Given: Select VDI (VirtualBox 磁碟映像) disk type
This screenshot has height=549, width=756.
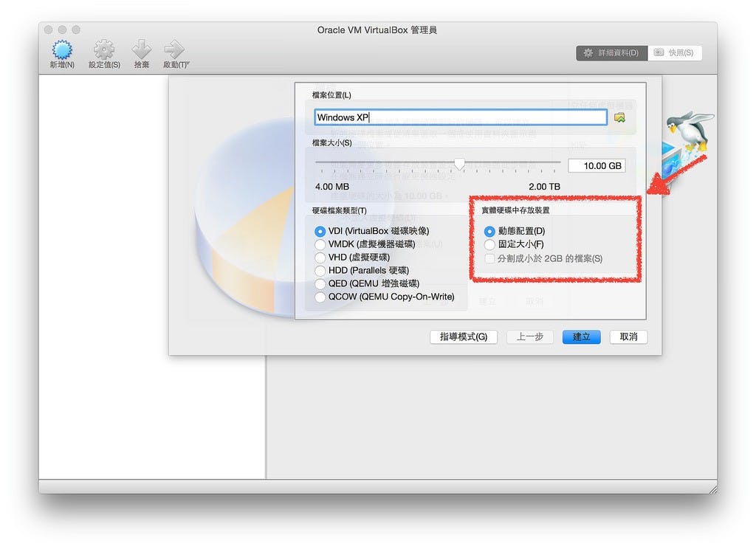Looking at the screenshot, I should [x=320, y=232].
